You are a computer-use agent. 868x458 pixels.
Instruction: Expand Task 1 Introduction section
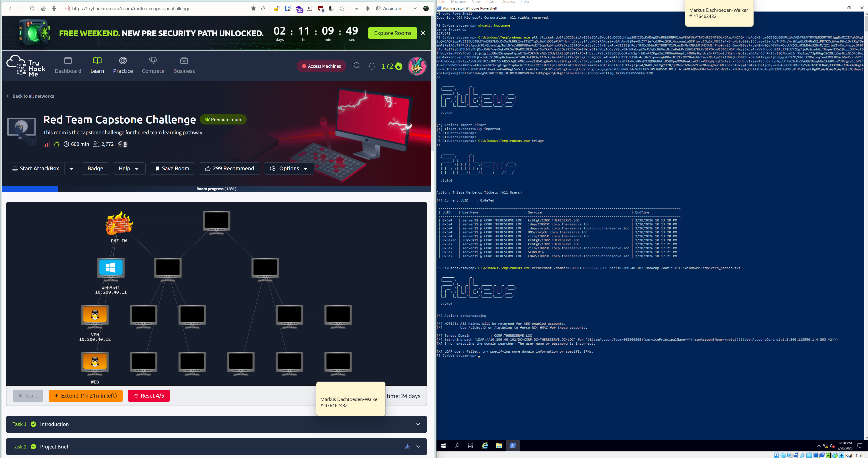[x=418, y=424]
